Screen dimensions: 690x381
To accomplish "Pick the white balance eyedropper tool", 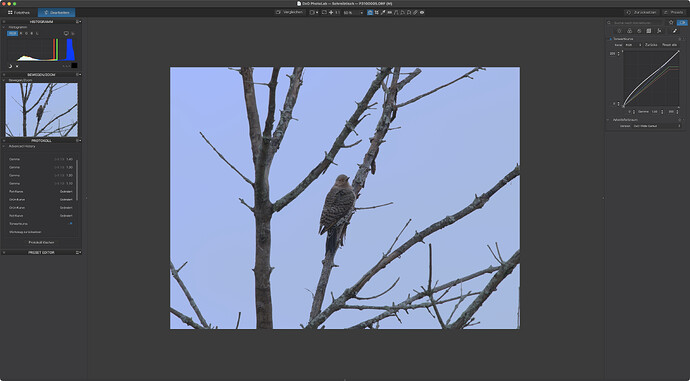I will [x=383, y=12].
